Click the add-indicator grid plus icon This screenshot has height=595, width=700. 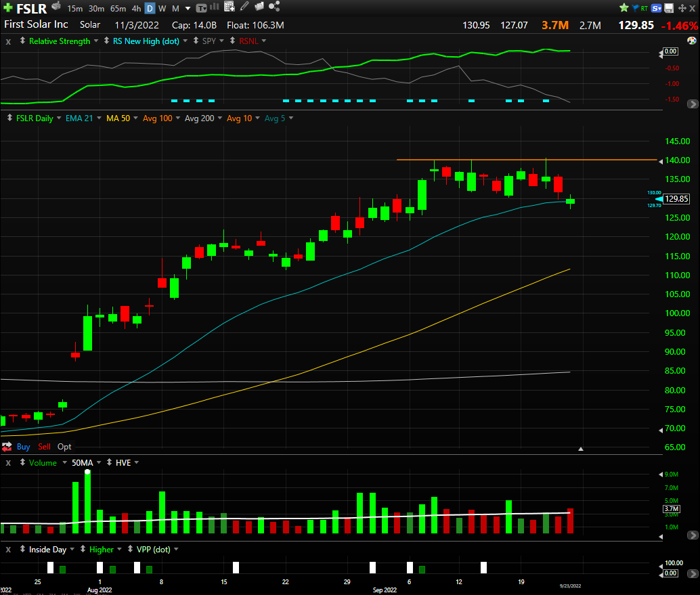229,6
